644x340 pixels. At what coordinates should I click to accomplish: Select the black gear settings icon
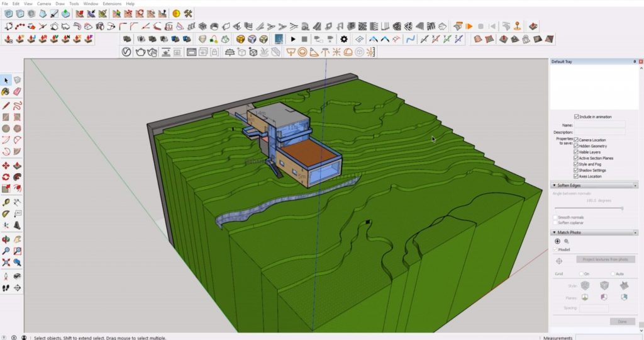[x=344, y=39]
